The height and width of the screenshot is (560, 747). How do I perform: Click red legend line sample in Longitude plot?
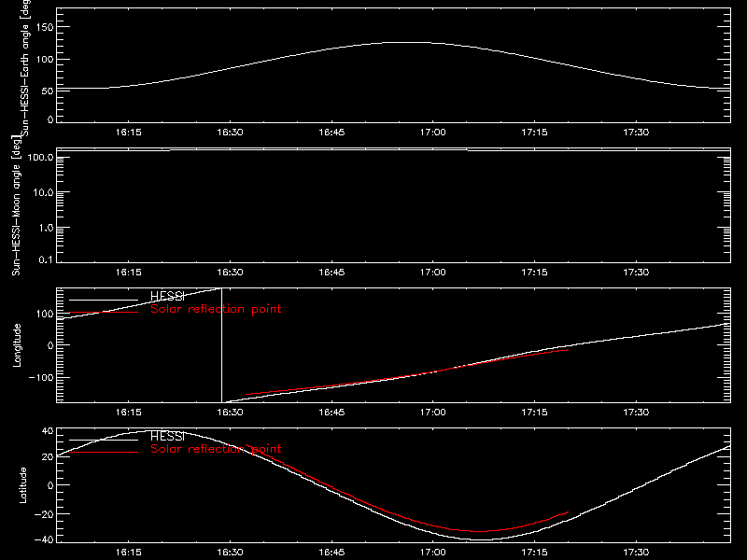click(104, 313)
